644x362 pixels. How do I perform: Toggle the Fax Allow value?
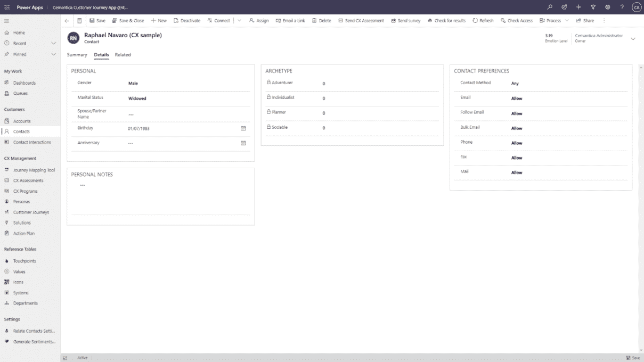[x=517, y=158]
